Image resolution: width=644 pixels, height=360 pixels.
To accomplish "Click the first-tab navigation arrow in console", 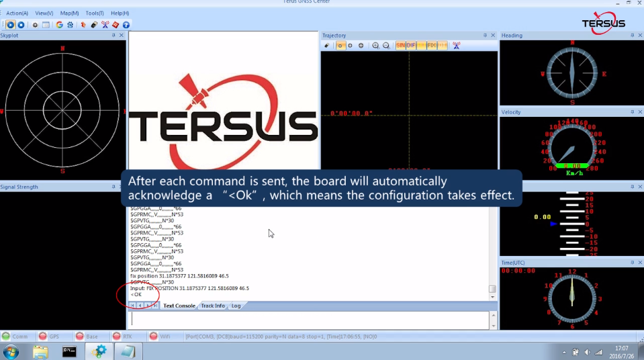I will 132,306.
